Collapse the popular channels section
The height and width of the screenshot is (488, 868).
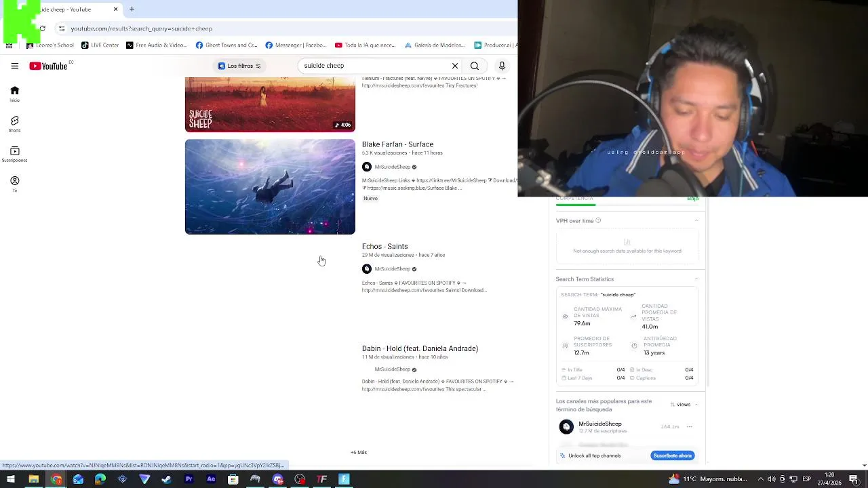[696, 405]
